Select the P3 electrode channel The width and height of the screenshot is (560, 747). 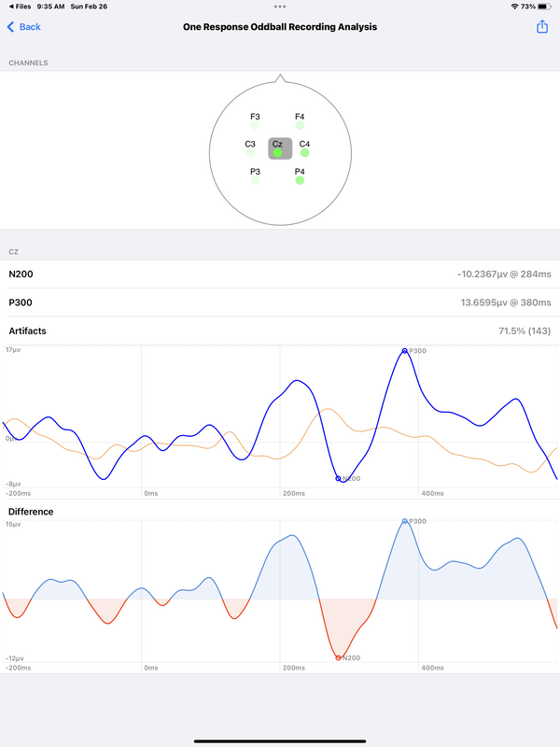point(255,176)
